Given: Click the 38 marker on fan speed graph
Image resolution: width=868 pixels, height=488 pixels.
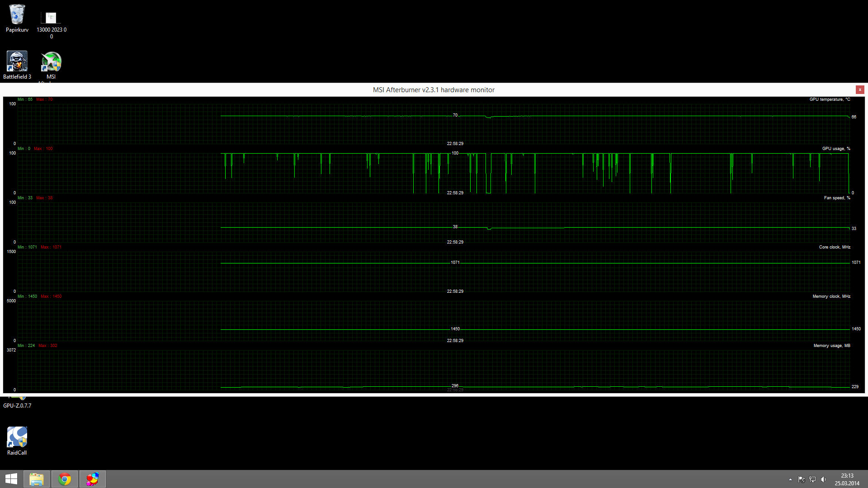Looking at the screenshot, I should (x=455, y=227).
